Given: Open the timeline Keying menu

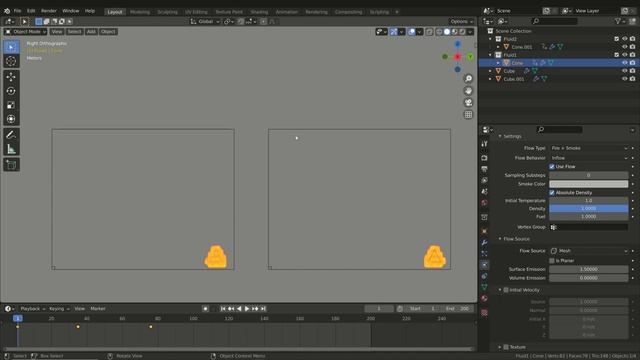Looking at the screenshot, I should point(59,309).
